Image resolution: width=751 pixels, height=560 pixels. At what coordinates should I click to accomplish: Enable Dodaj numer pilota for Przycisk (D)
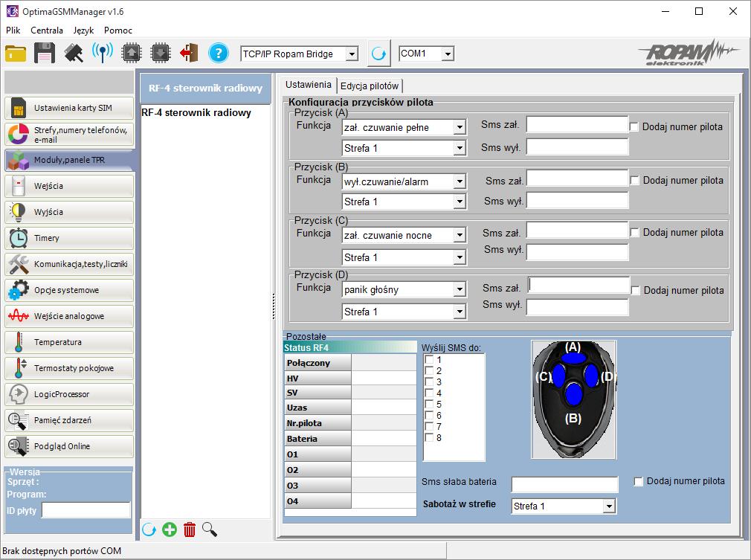click(636, 290)
